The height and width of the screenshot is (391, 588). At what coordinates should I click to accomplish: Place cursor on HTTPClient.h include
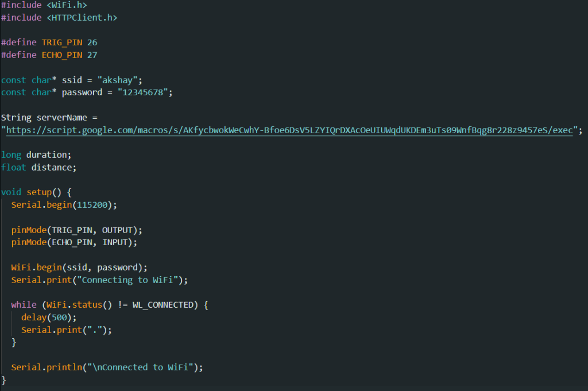tap(59, 18)
